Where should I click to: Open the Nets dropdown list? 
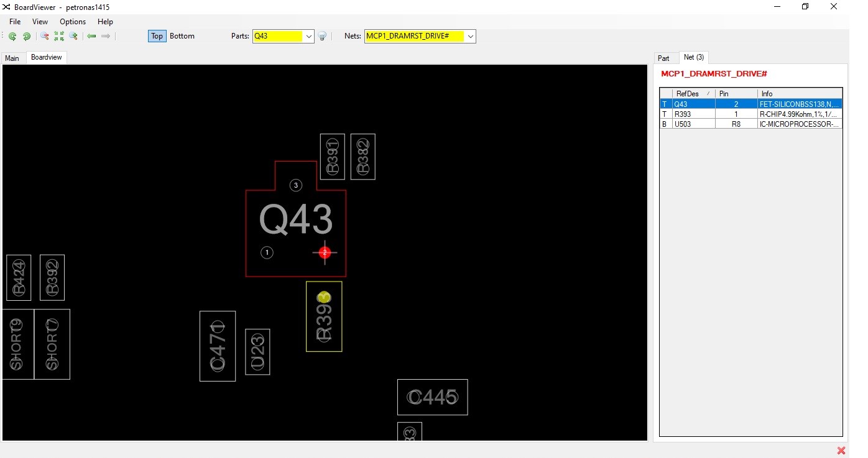tap(471, 36)
